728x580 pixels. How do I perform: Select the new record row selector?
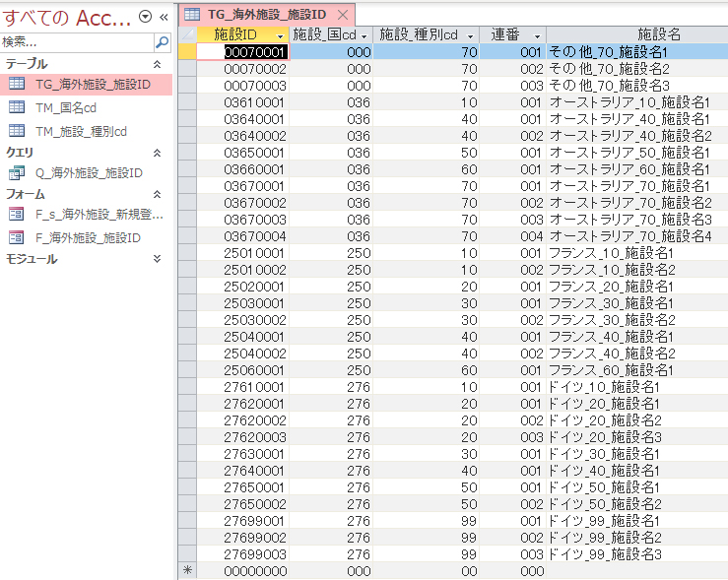click(186, 571)
